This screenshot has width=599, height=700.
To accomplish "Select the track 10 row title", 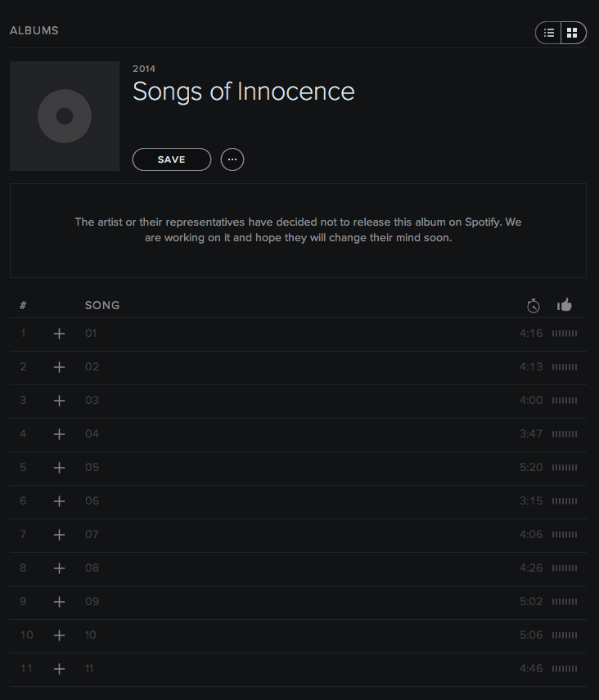I will pyautogui.click(x=91, y=635).
